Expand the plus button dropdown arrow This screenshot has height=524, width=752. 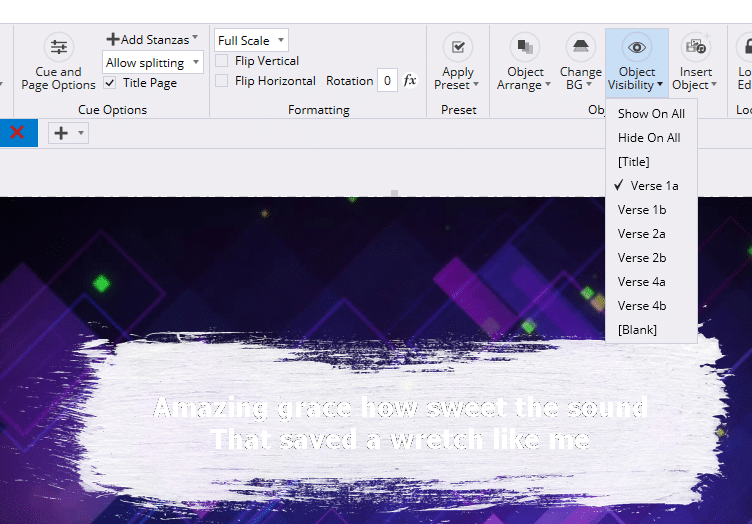(81, 133)
